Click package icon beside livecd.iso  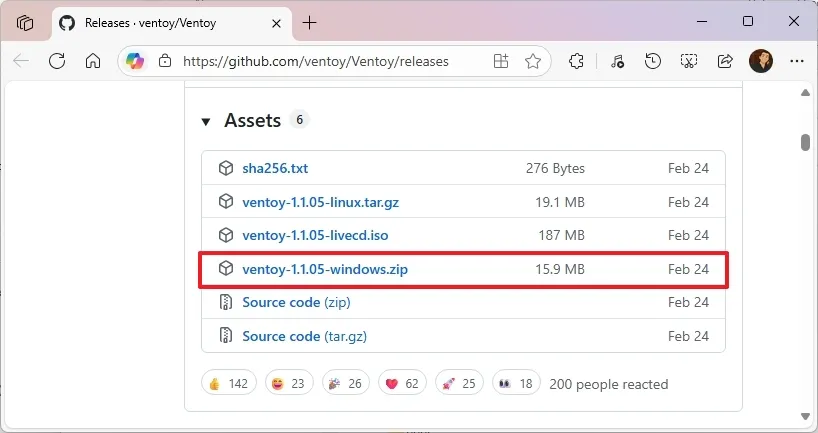226,235
